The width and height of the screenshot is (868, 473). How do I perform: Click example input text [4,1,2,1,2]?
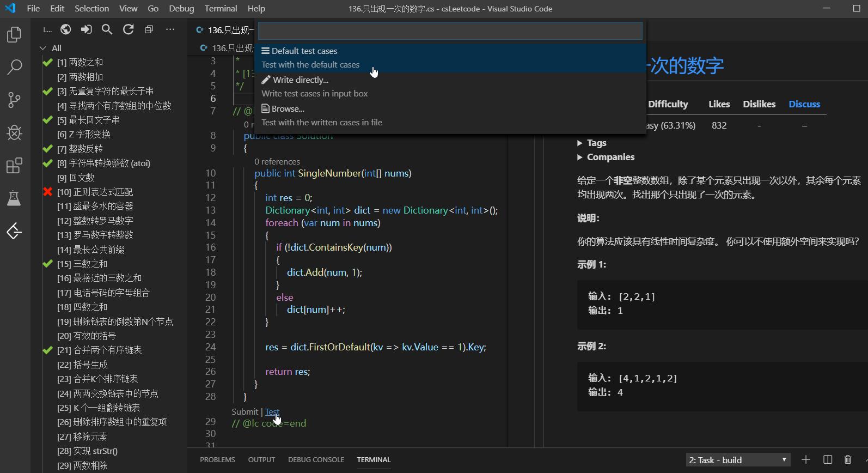click(648, 378)
